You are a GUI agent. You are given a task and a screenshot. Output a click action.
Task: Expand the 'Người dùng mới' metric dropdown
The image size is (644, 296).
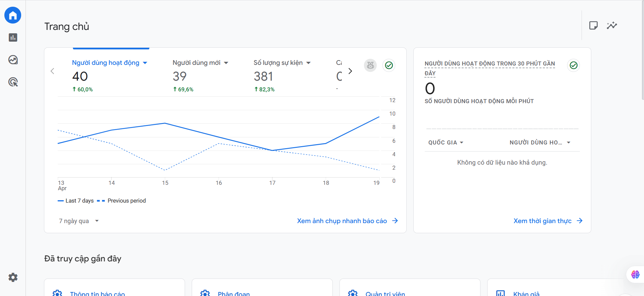[226, 63]
